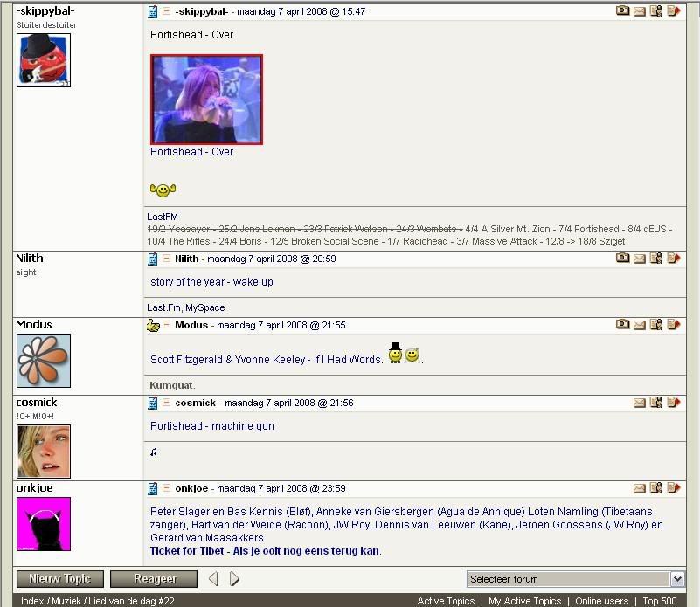The width and height of the screenshot is (700, 607).
Task: Collapse skippybal's post with minus box
Action: pyautogui.click(x=167, y=11)
